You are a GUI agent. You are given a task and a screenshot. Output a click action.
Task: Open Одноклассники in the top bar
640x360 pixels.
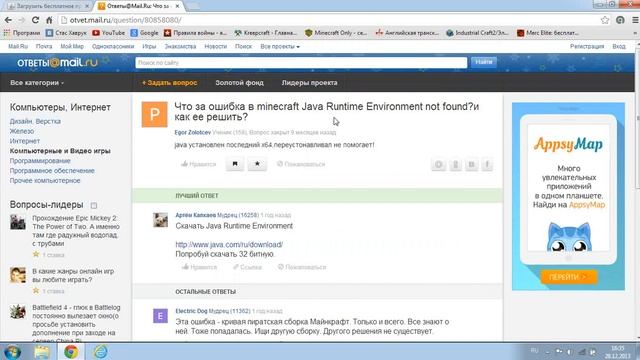(x=113, y=47)
